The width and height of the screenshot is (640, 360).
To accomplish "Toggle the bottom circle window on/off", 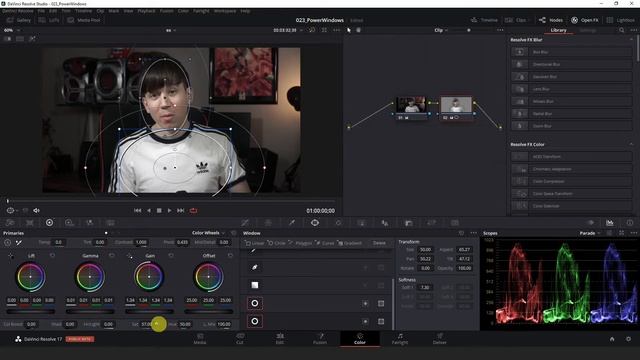I will [255, 321].
